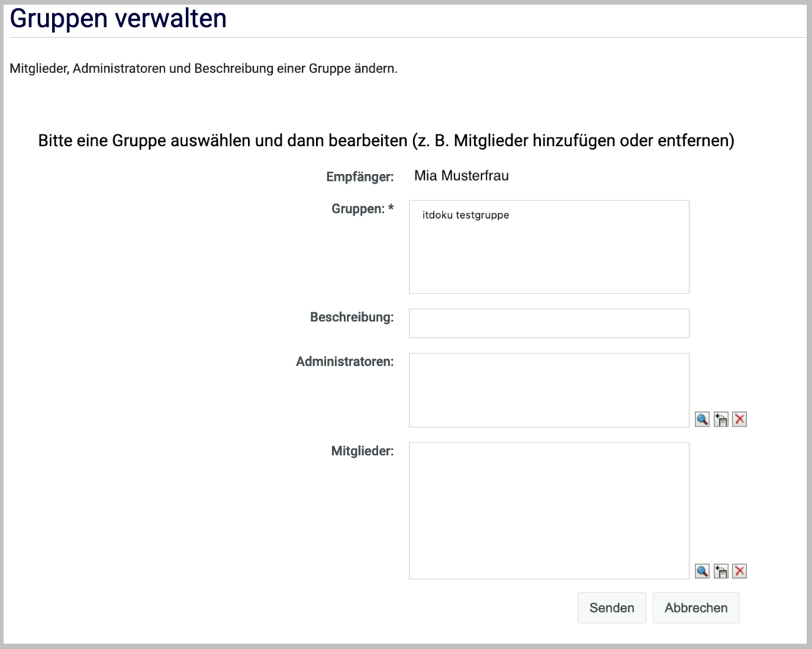The width and height of the screenshot is (812, 649).
Task: Click the 'Empfänger:' label
Action: click(359, 176)
